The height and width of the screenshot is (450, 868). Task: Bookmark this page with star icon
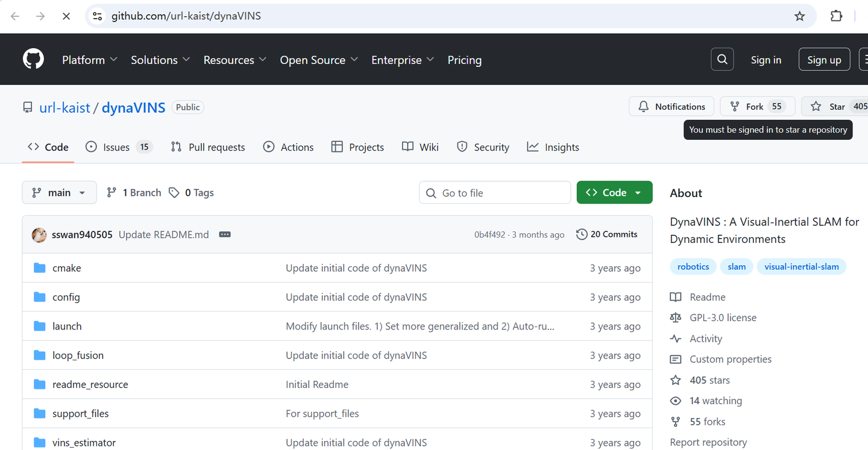tap(800, 16)
